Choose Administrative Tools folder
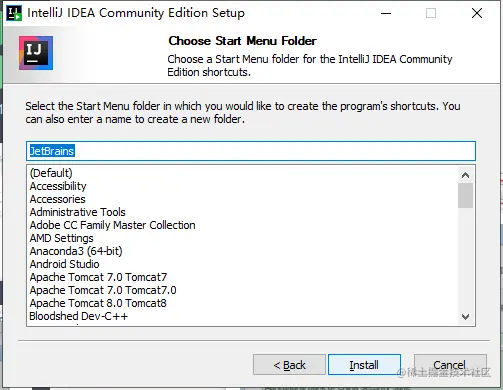The width and height of the screenshot is (503, 390). (x=78, y=212)
